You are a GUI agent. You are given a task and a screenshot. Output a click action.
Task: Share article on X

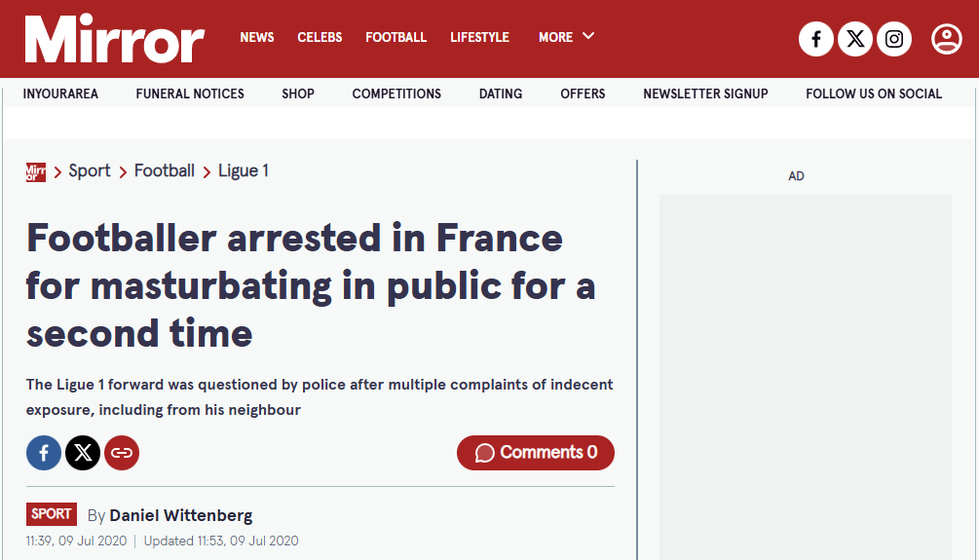[x=83, y=453]
